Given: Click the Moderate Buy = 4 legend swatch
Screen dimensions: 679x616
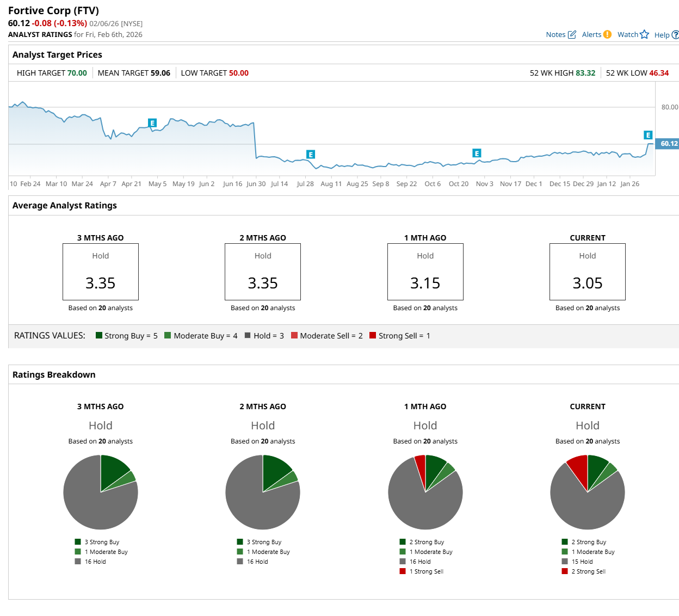Looking at the screenshot, I should pyautogui.click(x=168, y=335).
